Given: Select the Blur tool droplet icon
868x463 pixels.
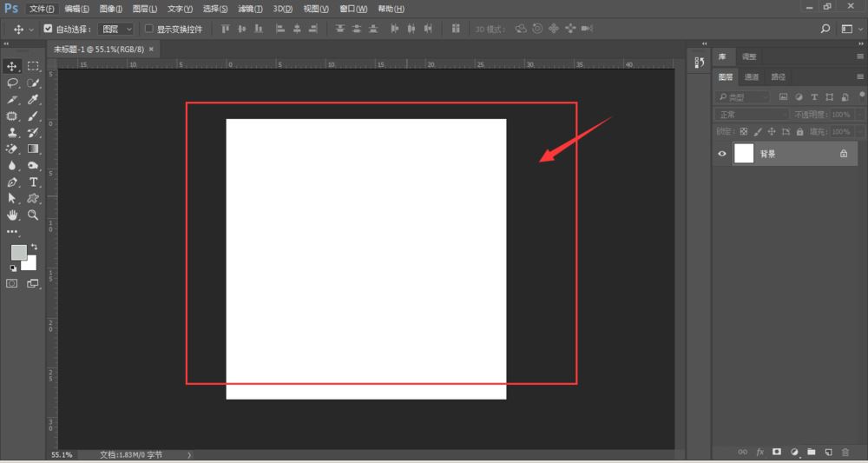Looking at the screenshot, I should coord(11,166).
